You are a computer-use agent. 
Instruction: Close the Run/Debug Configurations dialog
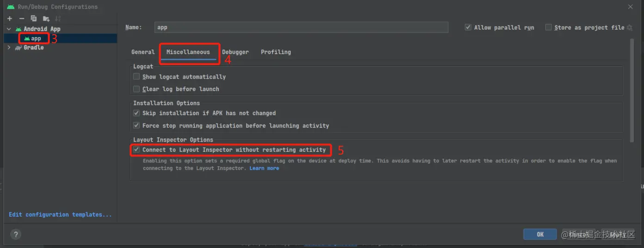[631, 7]
